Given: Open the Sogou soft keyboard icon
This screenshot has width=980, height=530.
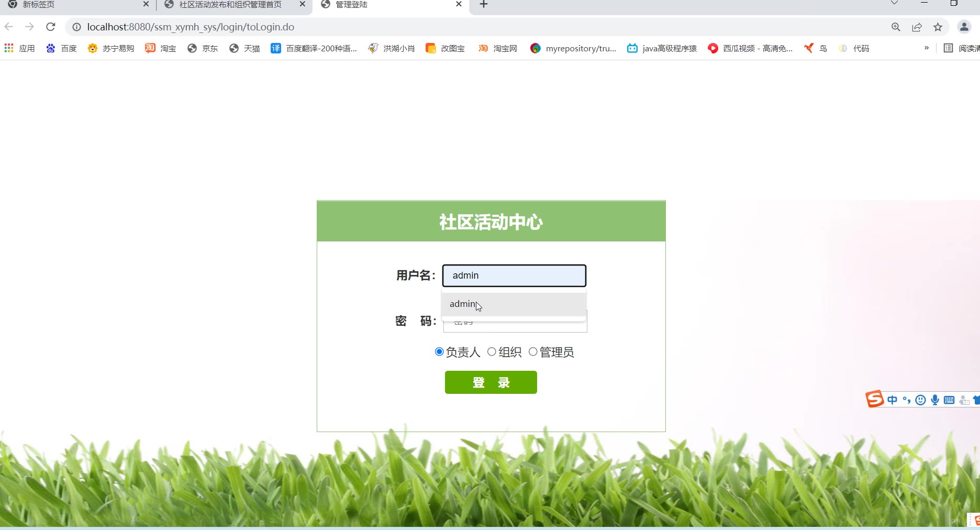Looking at the screenshot, I should [949, 400].
